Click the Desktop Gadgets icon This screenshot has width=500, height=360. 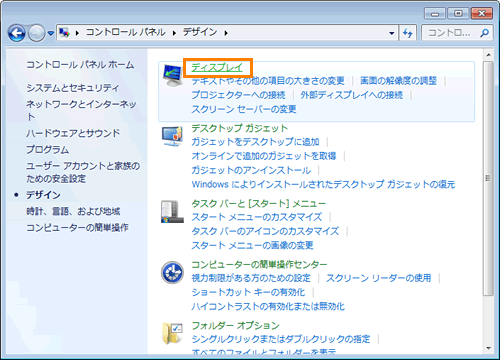point(172,136)
